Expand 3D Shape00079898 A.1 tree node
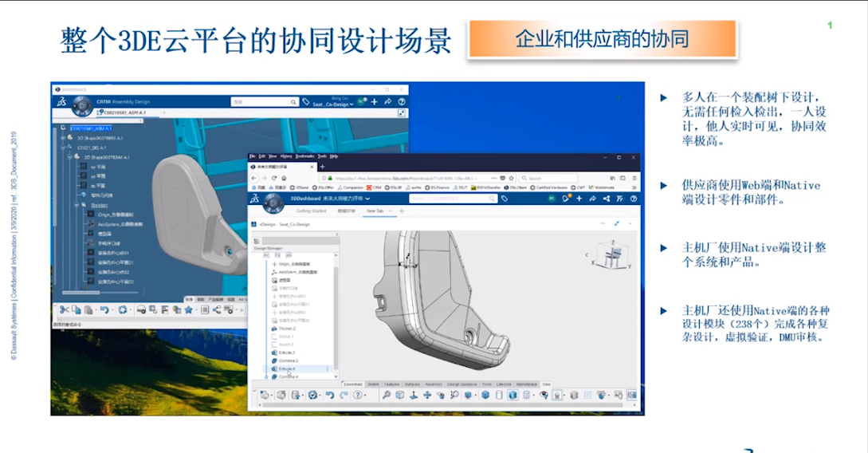Viewport: 868px width, 453px height. (x=63, y=138)
